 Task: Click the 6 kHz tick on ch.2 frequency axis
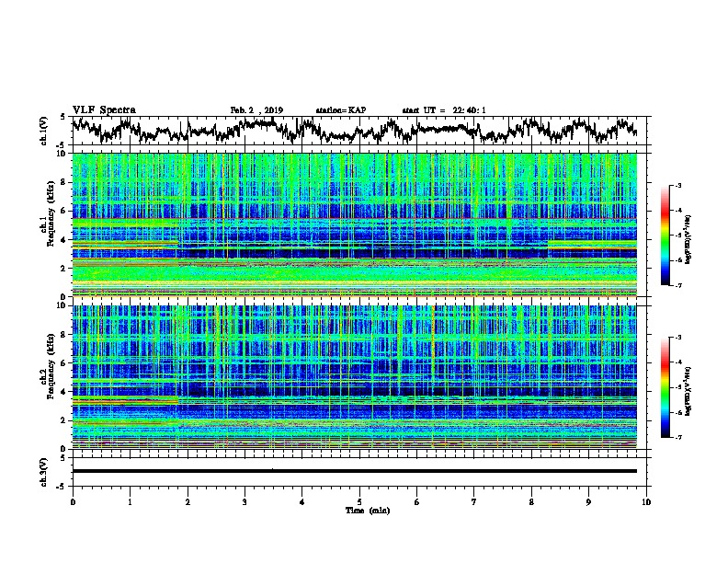(x=64, y=362)
